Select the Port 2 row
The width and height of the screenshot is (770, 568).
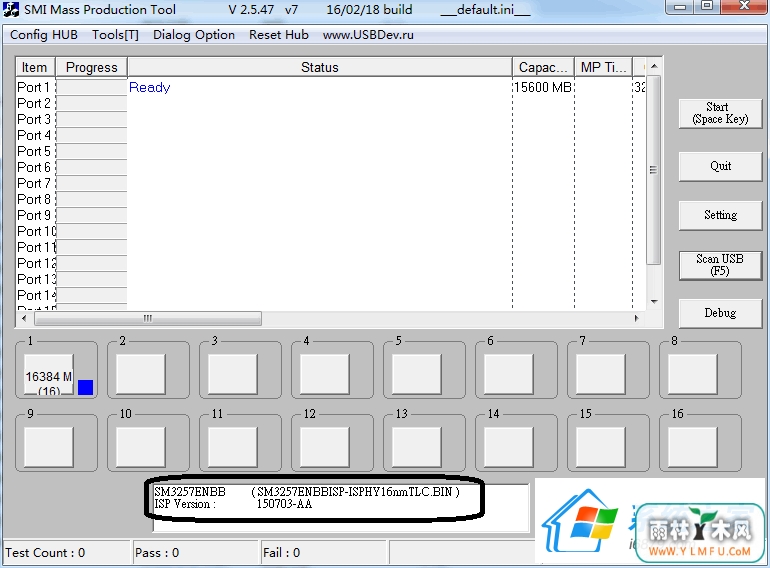pyautogui.click(x=331, y=104)
